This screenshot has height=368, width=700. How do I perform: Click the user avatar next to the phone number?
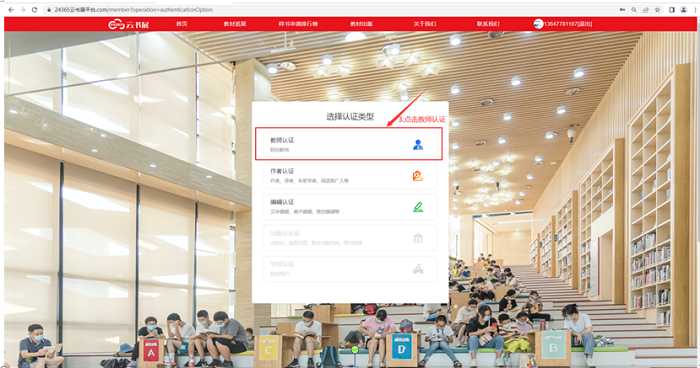tap(538, 24)
